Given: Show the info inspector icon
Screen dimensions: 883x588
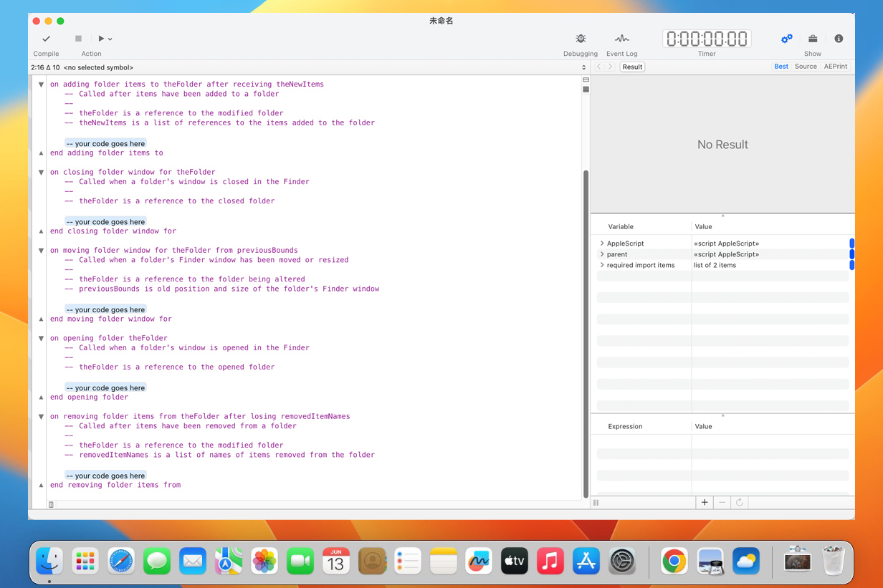Looking at the screenshot, I should click(839, 39).
